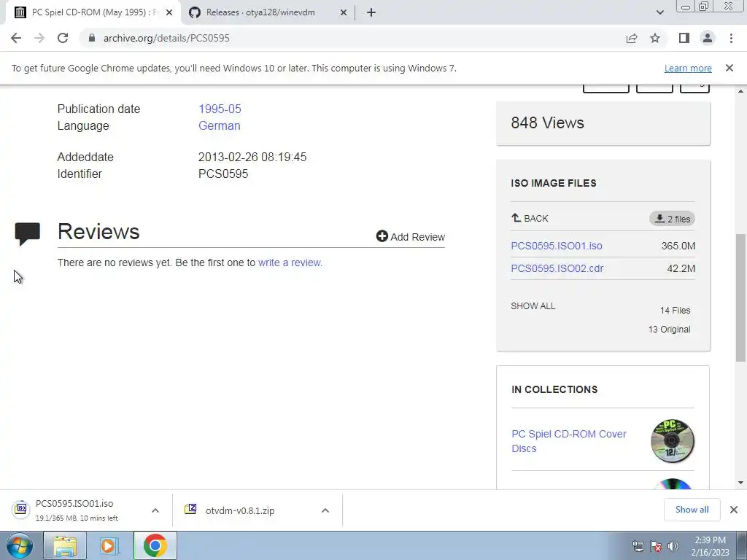Click the volume speaker tray icon
The width and height of the screenshot is (747, 560).
pyautogui.click(x=673, y=546)
